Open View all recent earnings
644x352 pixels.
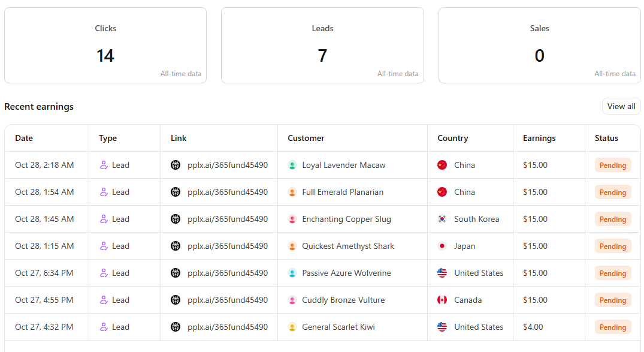tap(621, 106)
